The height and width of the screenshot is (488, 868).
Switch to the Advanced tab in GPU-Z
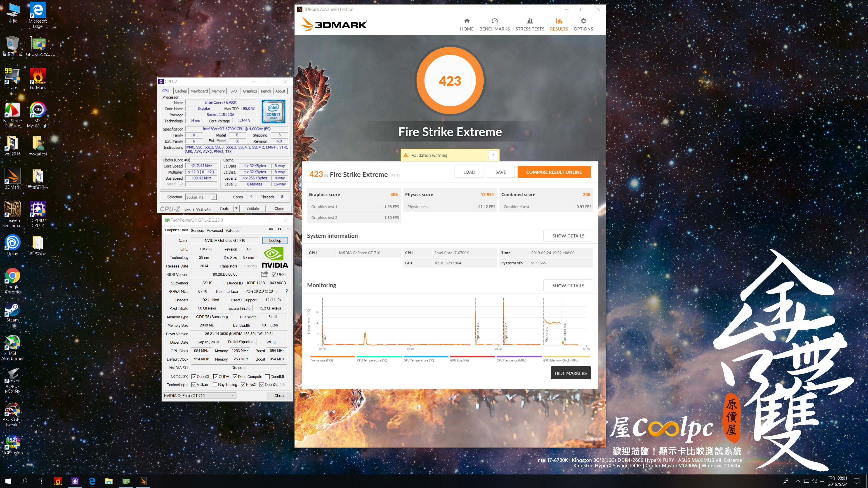click(x=215, y=230)
